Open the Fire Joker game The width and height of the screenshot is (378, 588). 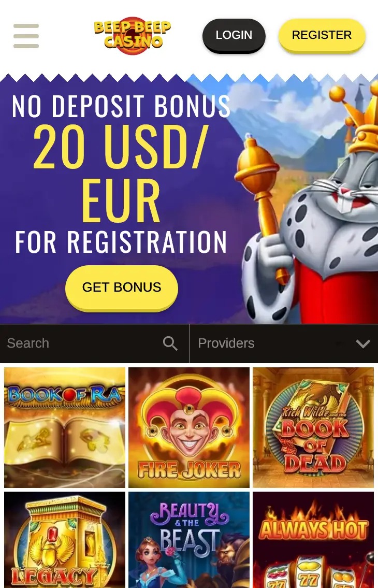[x=189, y=427]
